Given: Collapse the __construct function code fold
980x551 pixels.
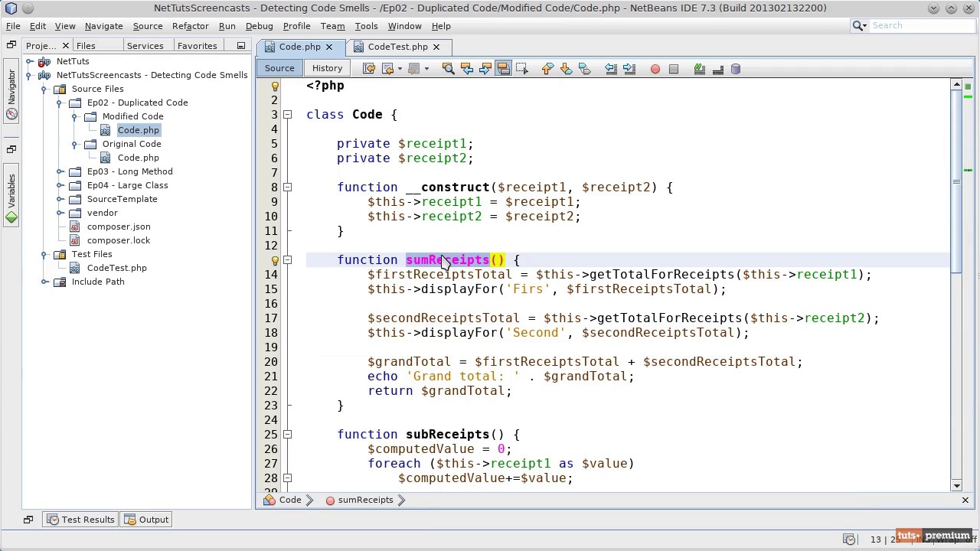Looking at the screenshot, I should [x=288, y=187].
